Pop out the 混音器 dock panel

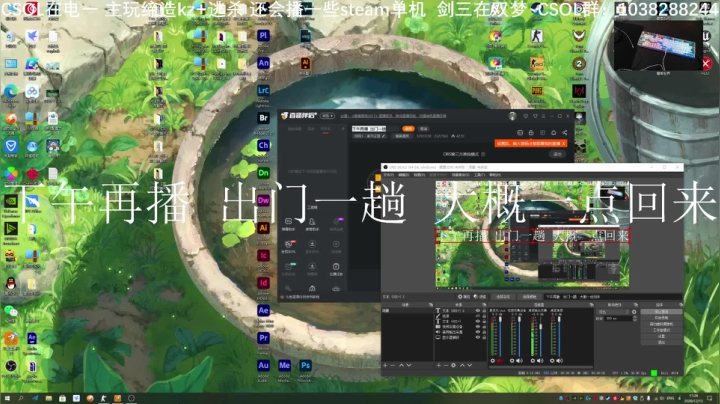click(x=591, y=305)
